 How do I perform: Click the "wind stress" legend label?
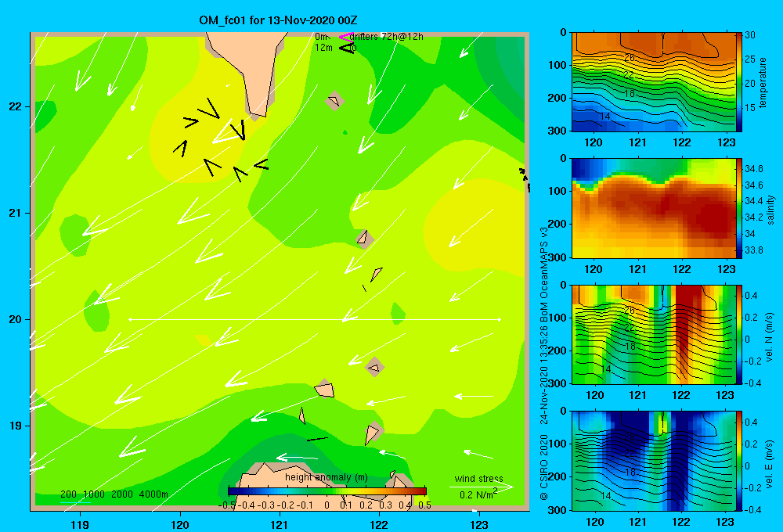(478, 478)
